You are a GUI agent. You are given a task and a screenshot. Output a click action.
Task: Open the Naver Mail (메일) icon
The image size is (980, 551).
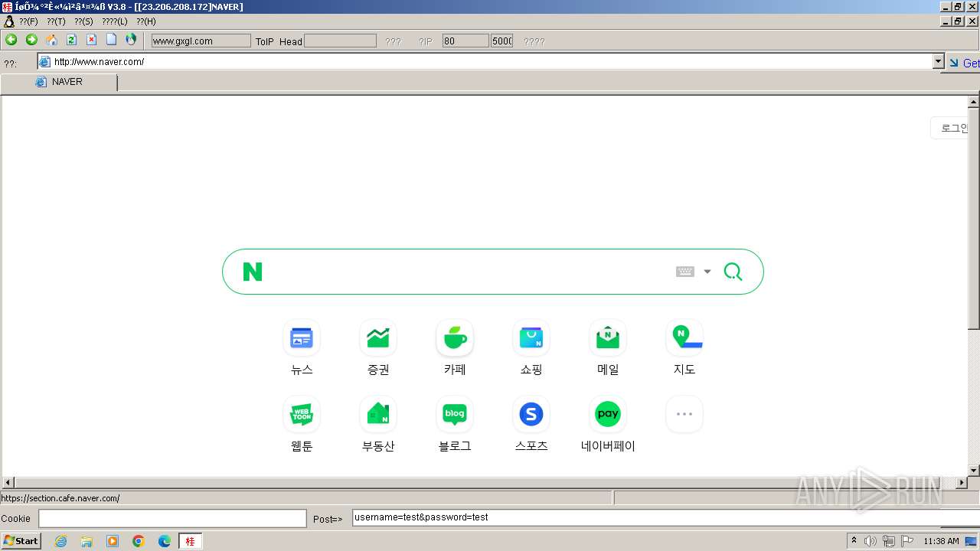click(x=608, y=337)
